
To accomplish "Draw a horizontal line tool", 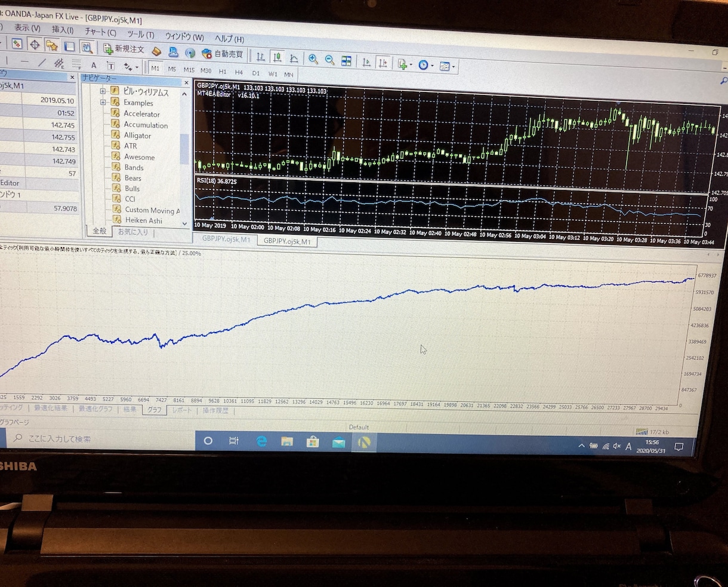I will 24,62.
